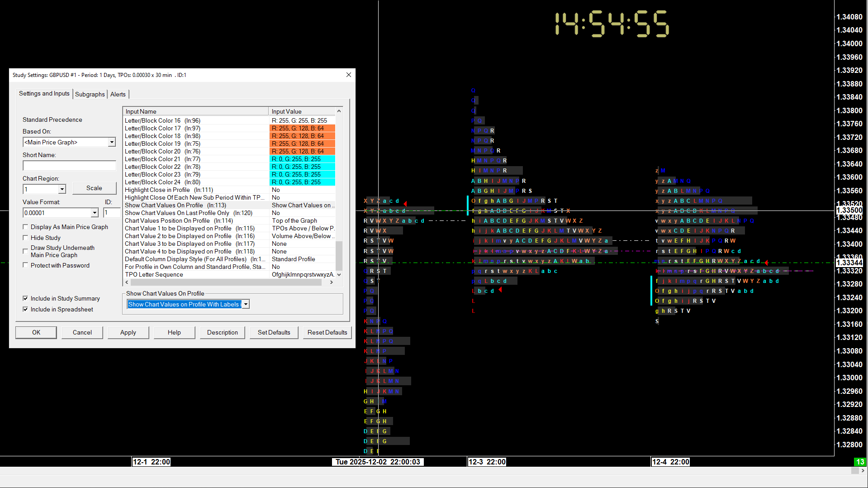Click the 12-3 22:00 date label

pyautogui.click(x=487, y=462)
